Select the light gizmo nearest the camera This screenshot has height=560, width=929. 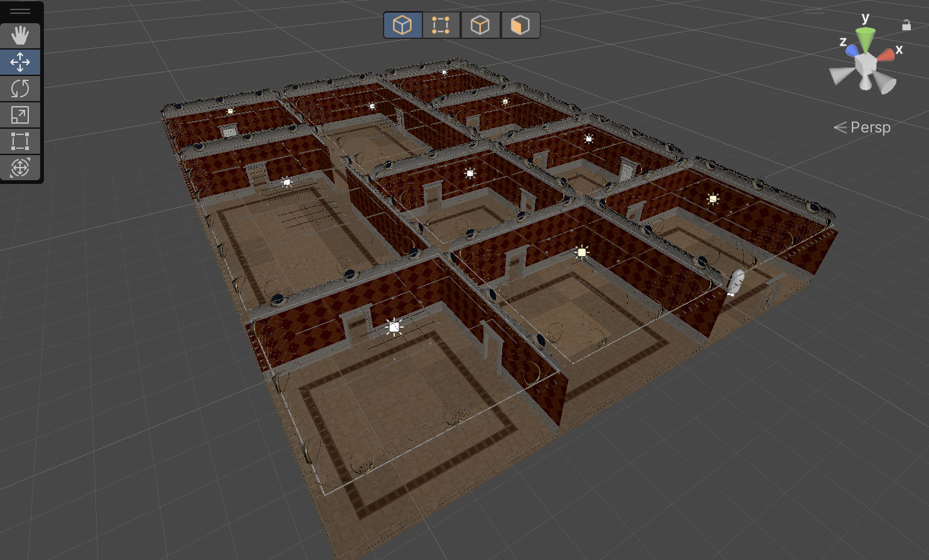tap(394, 326)
